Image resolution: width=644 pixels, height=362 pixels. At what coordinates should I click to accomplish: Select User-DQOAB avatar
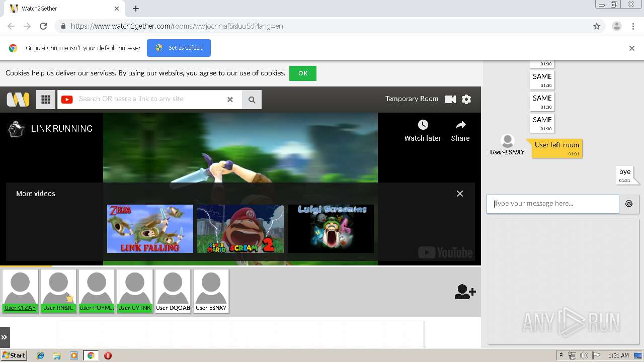tap(173, 292)
